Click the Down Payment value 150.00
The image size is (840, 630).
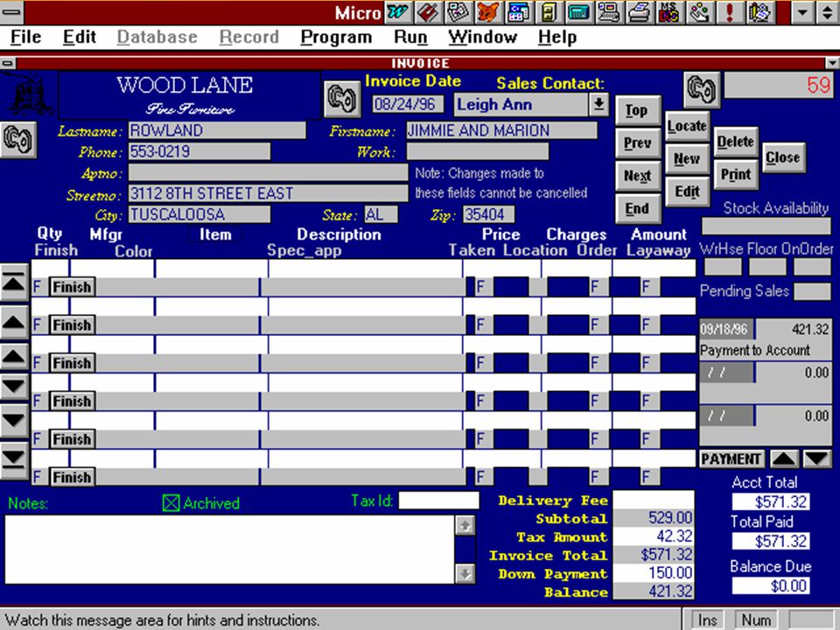(x=654, y=572)
